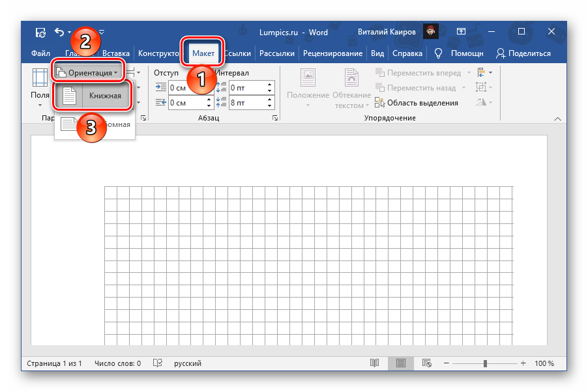Click the right indent icon
The width and height of the screenshot is (588, 392).
coord(160,102)
